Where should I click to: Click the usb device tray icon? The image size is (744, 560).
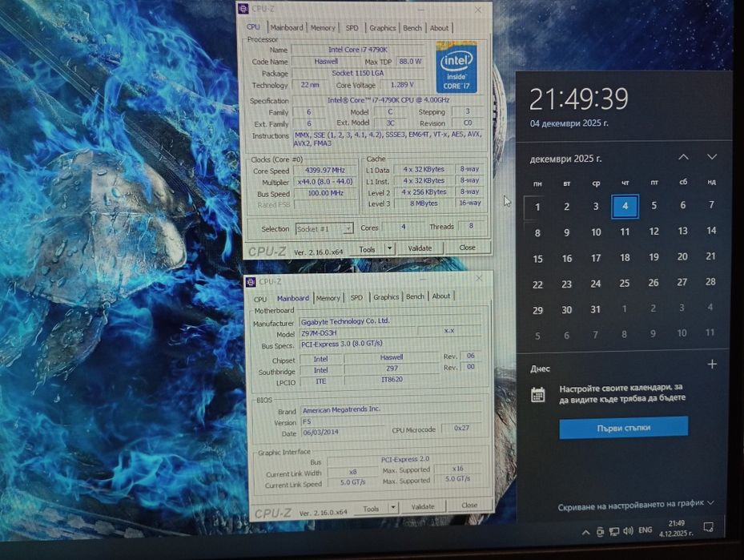600,532
